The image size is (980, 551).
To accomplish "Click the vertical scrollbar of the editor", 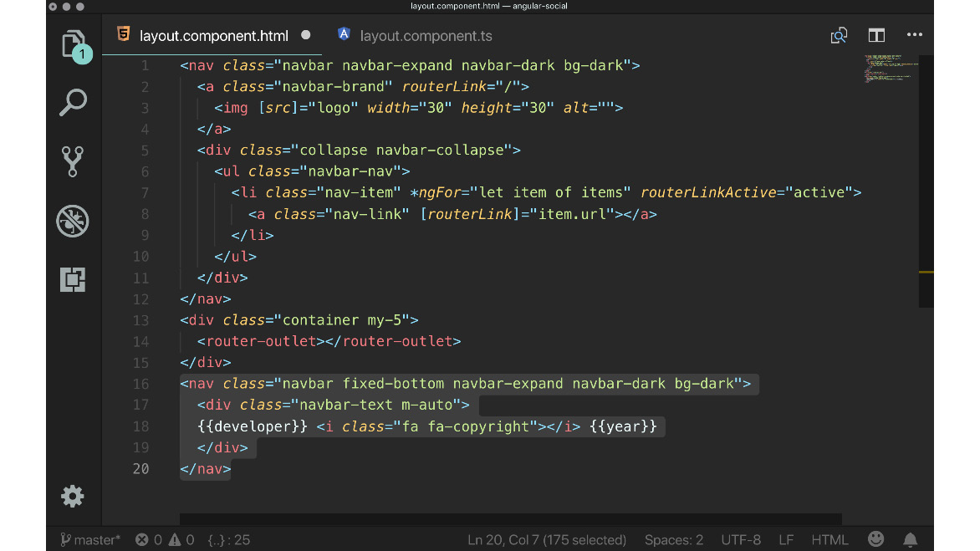I will pyautogui.click(x=926, y=181).
